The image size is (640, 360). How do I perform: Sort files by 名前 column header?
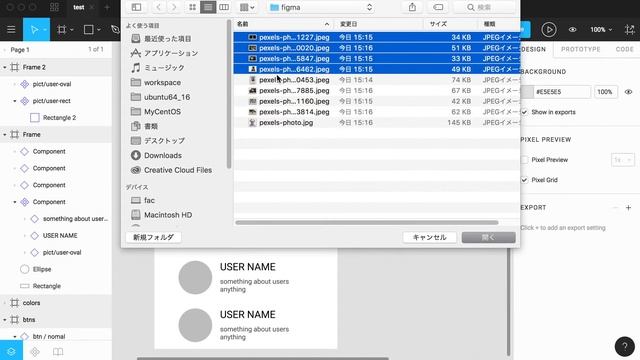[x=283, y=24]
